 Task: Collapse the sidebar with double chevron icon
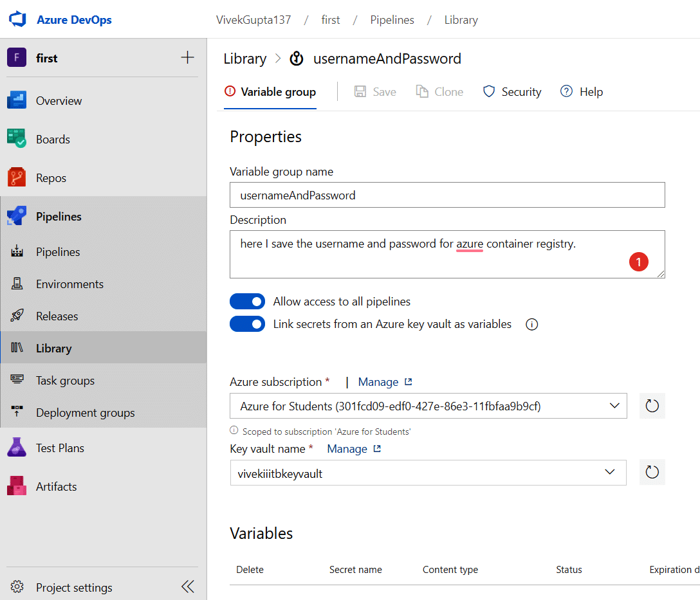187,586
